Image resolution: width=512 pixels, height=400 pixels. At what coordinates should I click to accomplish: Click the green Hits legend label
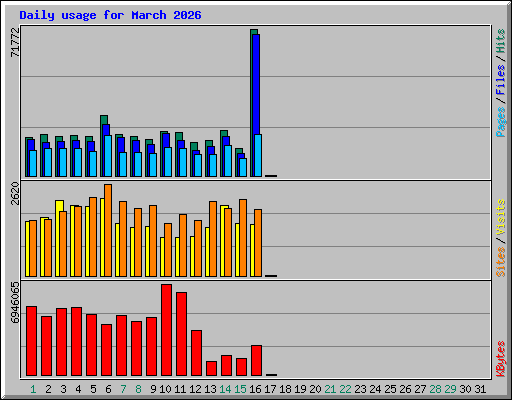click(x=500, y=41)
